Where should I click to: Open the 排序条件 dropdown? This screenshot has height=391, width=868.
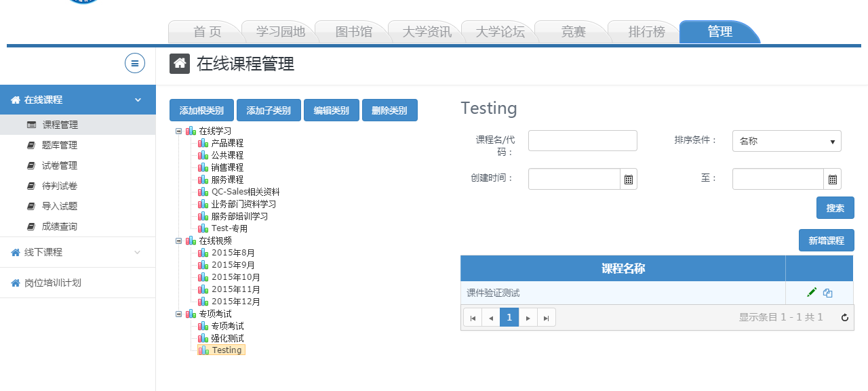[x=787, y=141]
